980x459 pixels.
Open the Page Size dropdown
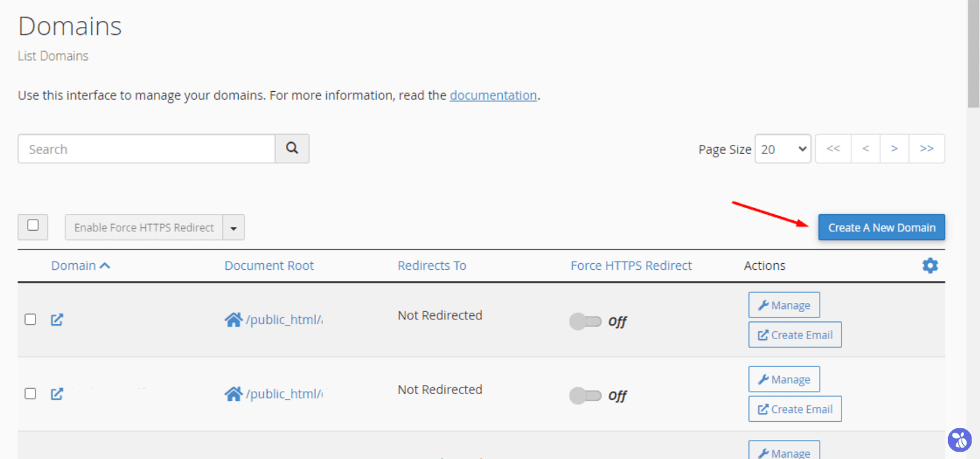pos(783,149)
